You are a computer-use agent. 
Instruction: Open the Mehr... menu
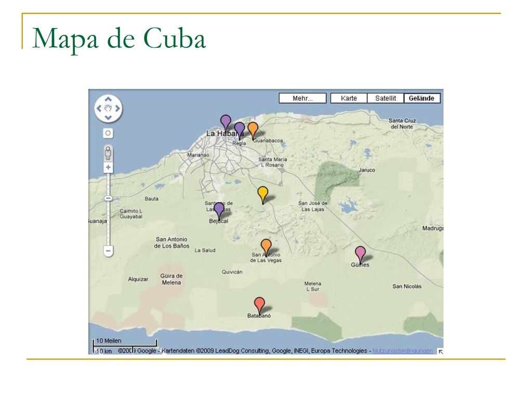pos(303,98)
